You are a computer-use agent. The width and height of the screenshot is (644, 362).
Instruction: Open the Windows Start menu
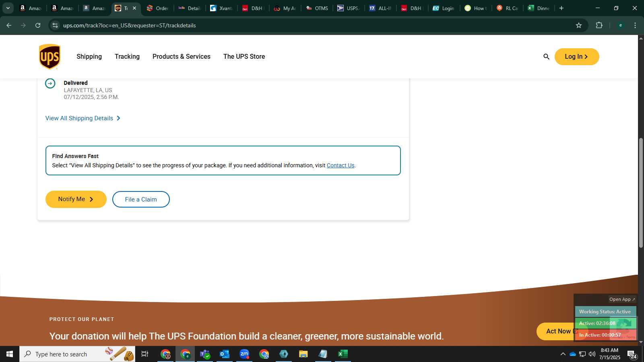10,354
